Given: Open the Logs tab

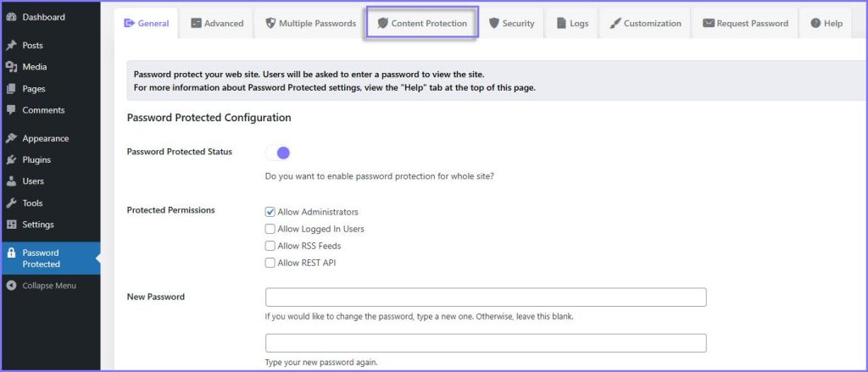Looking at the screenshot, I should click(x=572, y=23).
